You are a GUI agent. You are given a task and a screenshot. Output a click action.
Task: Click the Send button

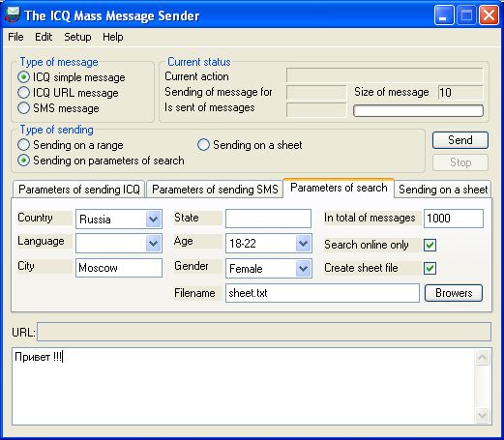click(460, 140)
